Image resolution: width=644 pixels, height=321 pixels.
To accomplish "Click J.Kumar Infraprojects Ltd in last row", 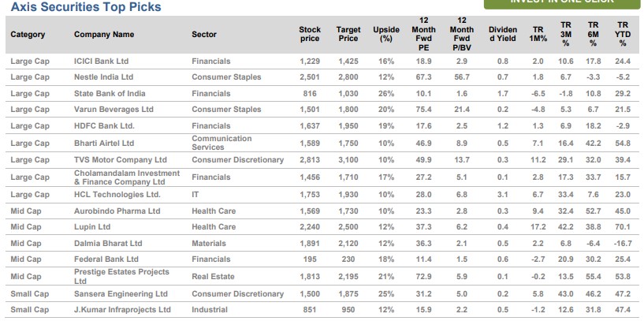I will (x=122, y=310).
